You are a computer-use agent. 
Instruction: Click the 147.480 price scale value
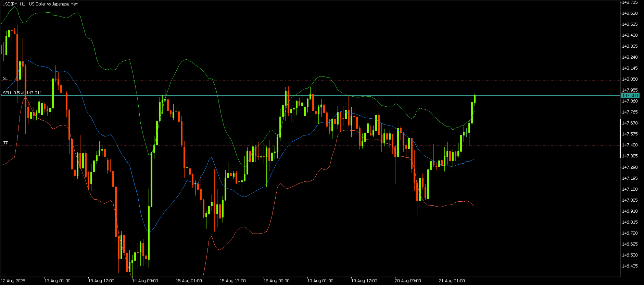coord(630,145)
